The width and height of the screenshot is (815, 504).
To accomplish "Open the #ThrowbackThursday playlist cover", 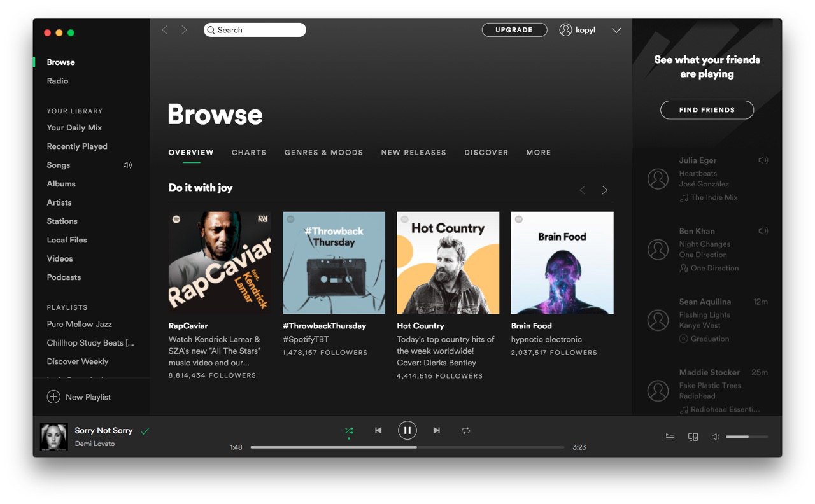I will (x=334, y=263).
